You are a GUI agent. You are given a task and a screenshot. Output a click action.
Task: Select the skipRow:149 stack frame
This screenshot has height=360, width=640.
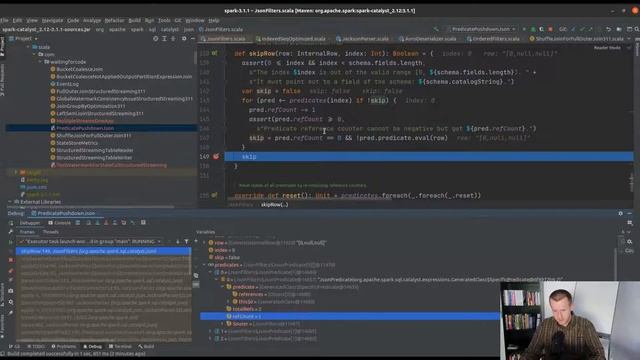click(103, 251)
